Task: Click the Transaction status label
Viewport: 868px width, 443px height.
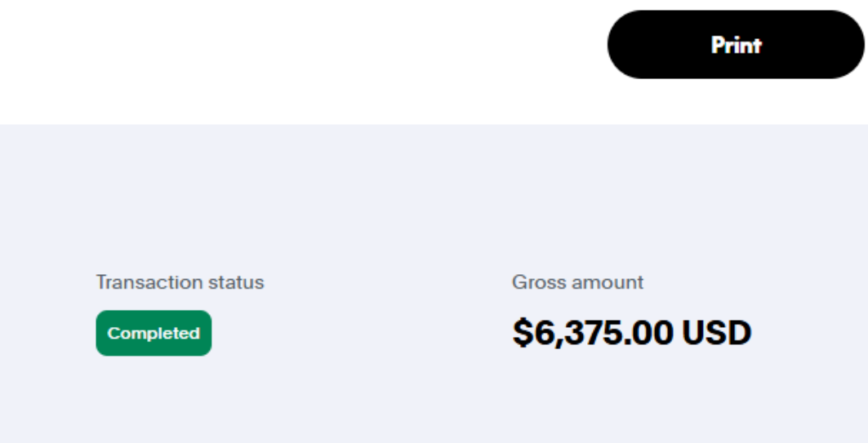Action: pos(180,282)
